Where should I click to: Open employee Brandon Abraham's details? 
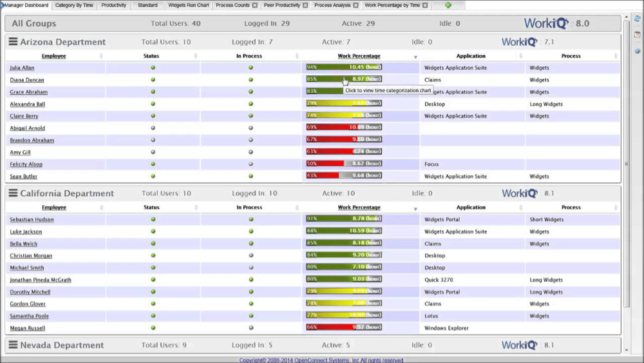click(x=32, y=140)
